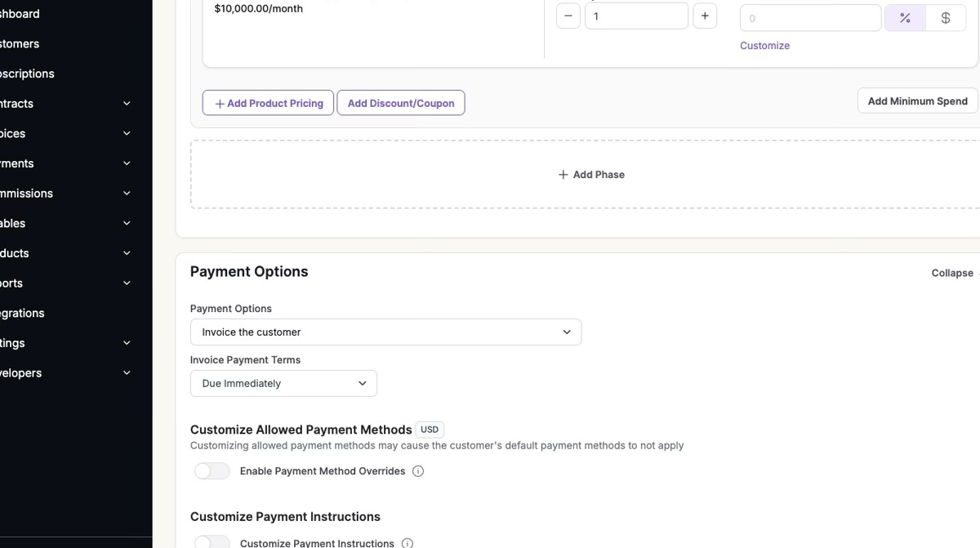The image size is (980, 548).
Task: Click the Add Discount/Coupon button
Action: [401, 103]
